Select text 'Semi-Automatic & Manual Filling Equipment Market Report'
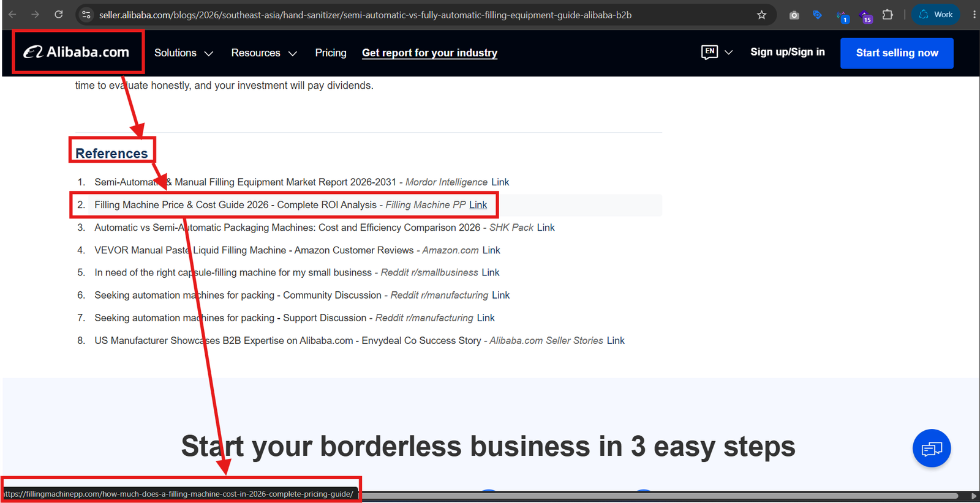This screenshot has height=503, width=980. 221,182
